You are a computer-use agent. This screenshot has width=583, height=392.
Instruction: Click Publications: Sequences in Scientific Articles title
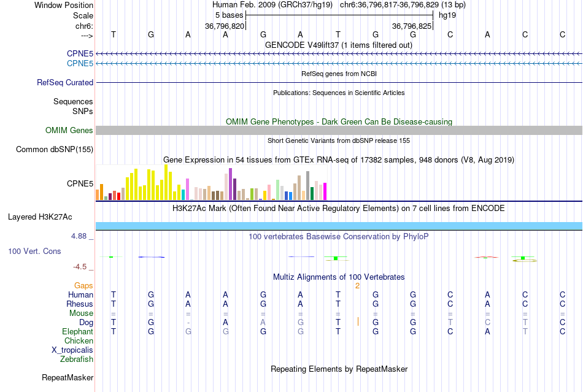point(339,93)
